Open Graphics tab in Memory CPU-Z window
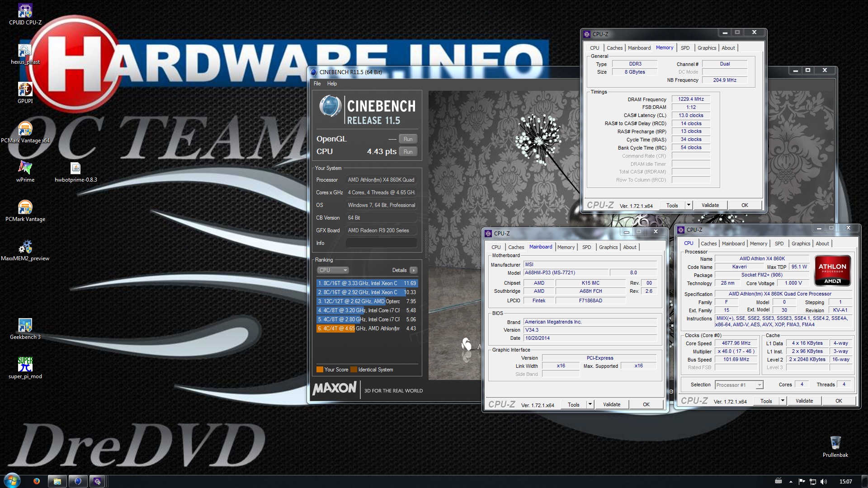The width and height of the screenshot is (868, 488). pos(707,48)
